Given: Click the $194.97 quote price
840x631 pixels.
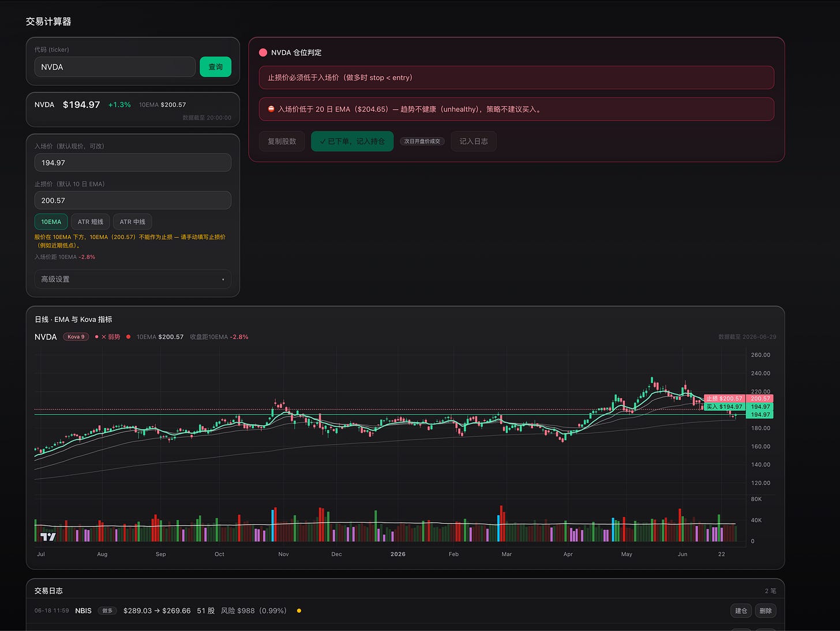Looking at the screenshot, I should pos(81,105).
